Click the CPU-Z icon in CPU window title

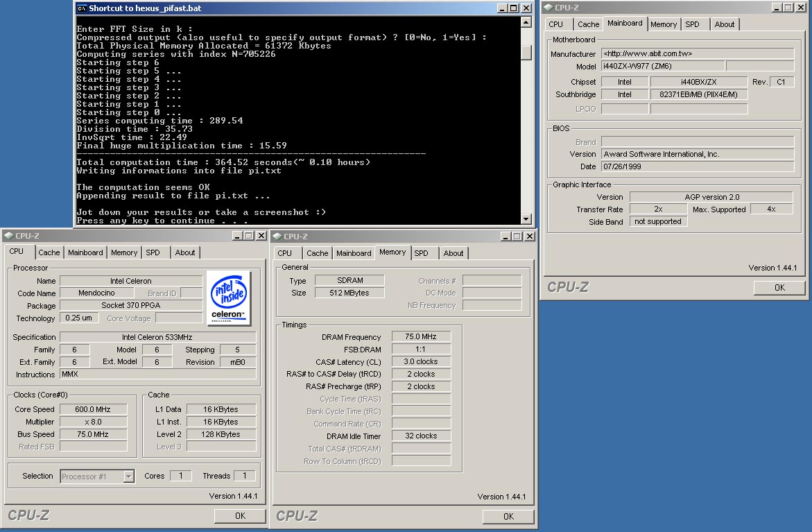[8, 236]
